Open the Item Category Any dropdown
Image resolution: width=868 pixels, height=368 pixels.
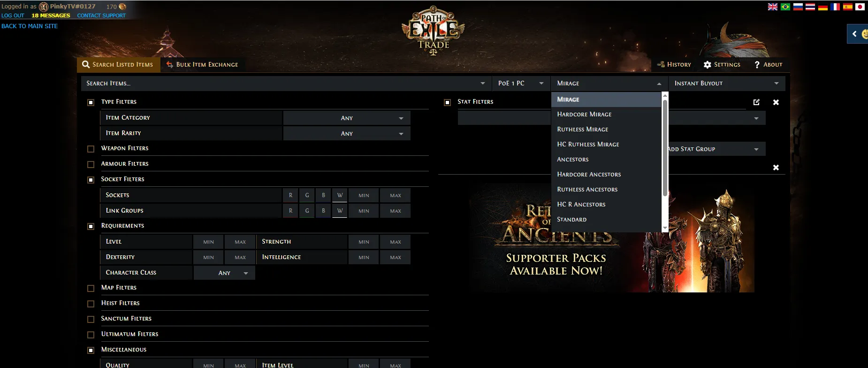(347, 118)
